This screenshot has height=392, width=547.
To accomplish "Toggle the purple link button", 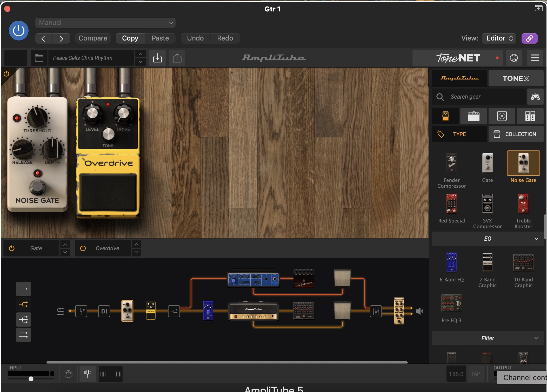I will [x=529, y=38].
